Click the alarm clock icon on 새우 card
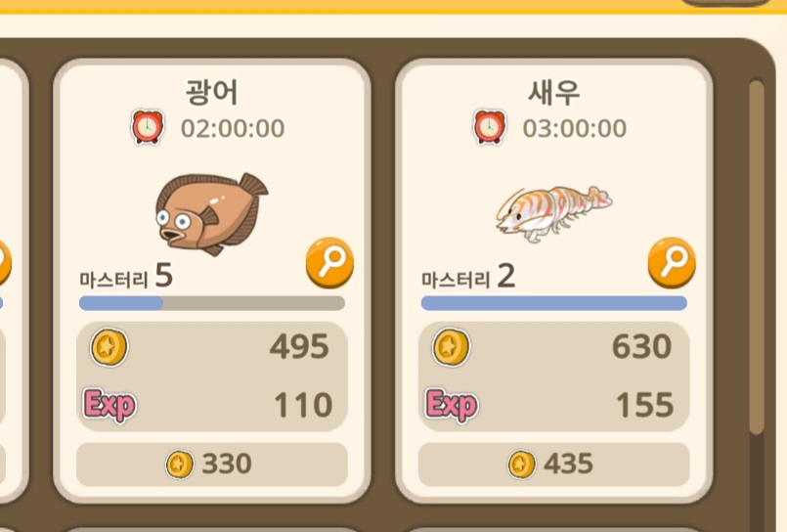The height and width of the screenshot is (532, 787). tap(490, 127)
